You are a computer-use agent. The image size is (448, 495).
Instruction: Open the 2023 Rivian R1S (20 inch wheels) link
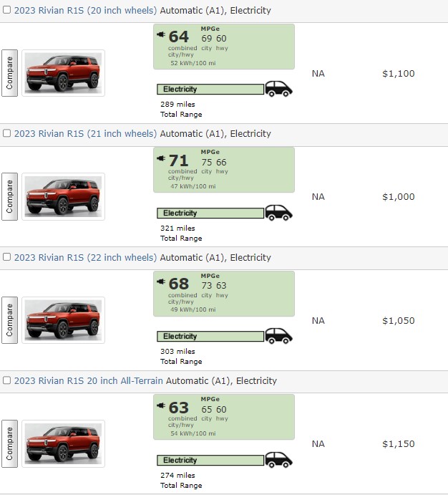[x=85, y=11]
